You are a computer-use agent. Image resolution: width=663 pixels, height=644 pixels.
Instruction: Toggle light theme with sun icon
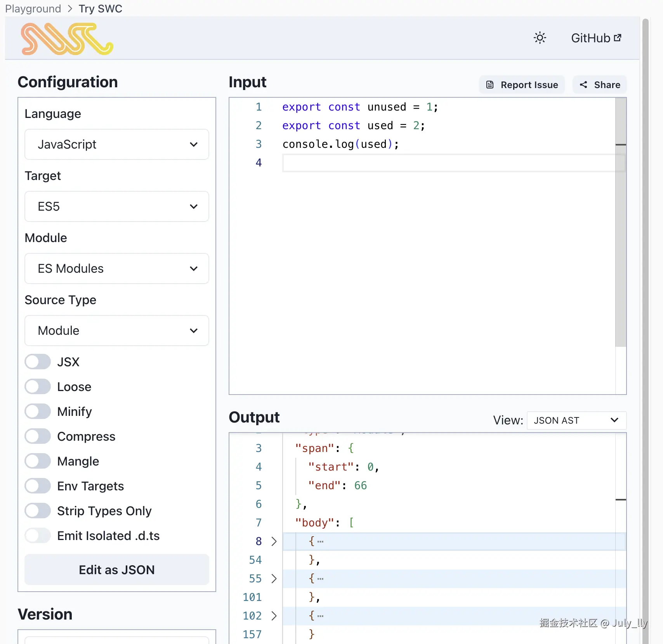[540, 38]
